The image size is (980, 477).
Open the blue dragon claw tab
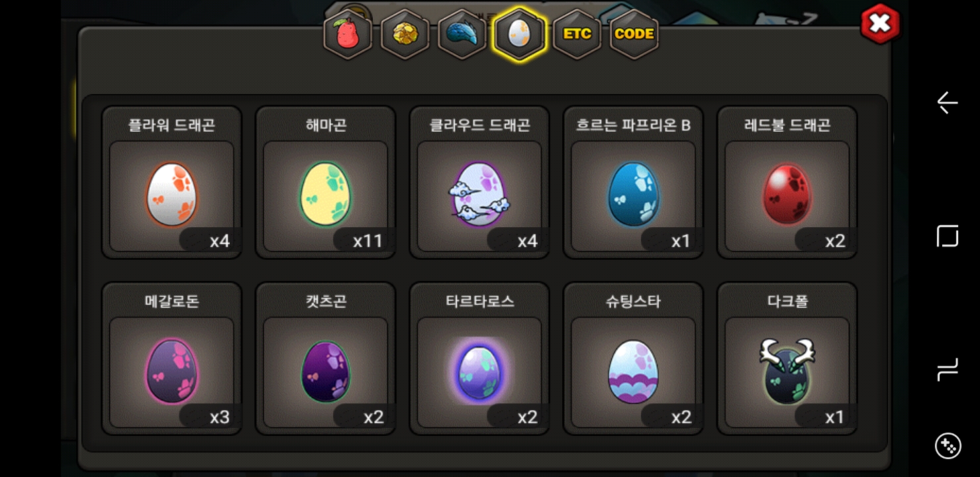pos(462,34)
